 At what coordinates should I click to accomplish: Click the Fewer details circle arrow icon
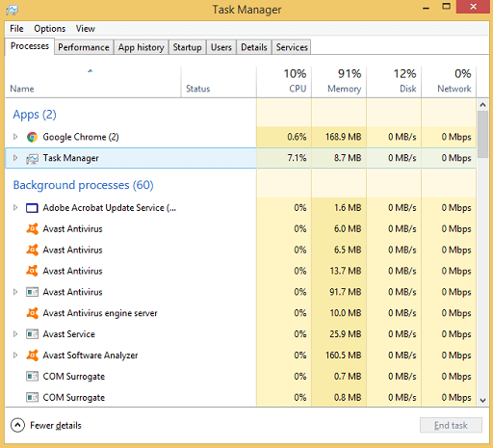(17, 425)
